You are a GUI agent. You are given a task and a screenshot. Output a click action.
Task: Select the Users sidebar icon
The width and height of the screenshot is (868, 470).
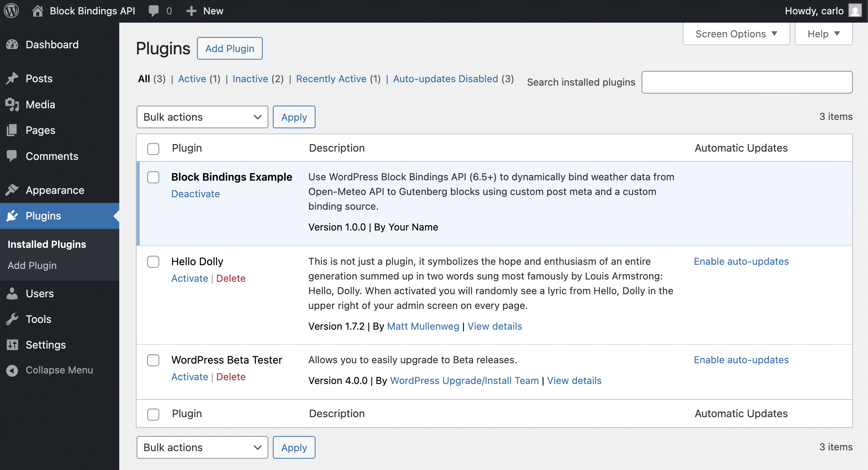pos(12,293)
